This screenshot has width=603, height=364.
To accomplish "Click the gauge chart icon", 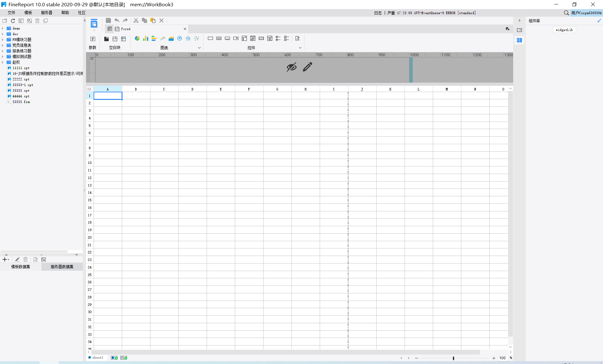I will [180, 39].
